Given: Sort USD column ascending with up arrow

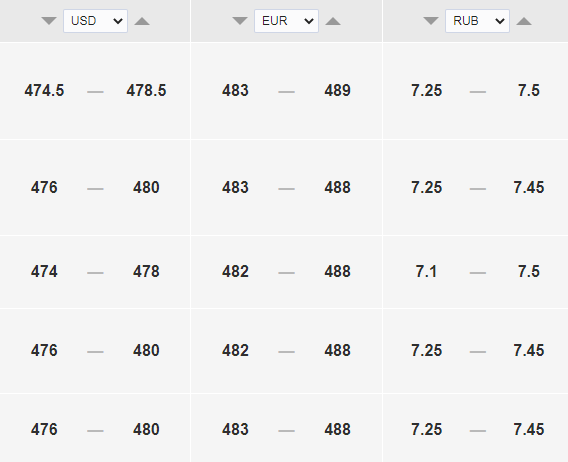Looking at the screenshot, I should (x=142, y=21).
